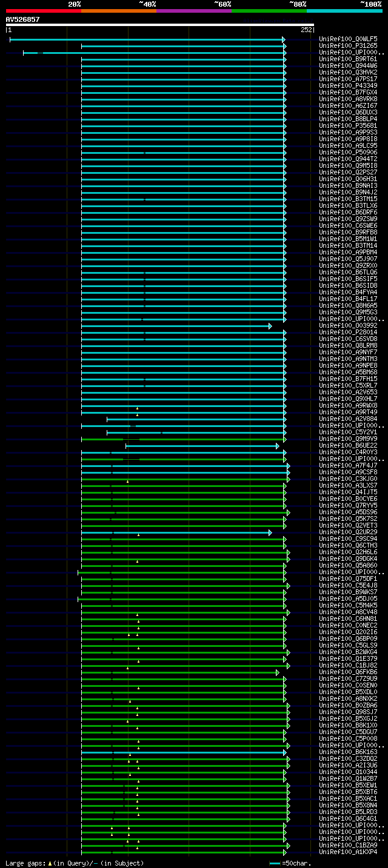
Task: Select hit UniRef100_Q0WLF5
Action: tap(348, 39)
